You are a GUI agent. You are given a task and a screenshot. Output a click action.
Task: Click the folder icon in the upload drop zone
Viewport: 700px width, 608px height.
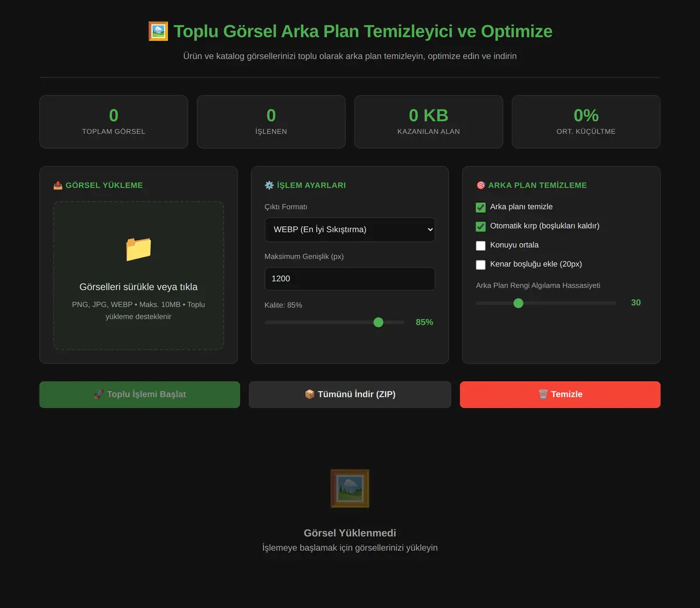138,249
